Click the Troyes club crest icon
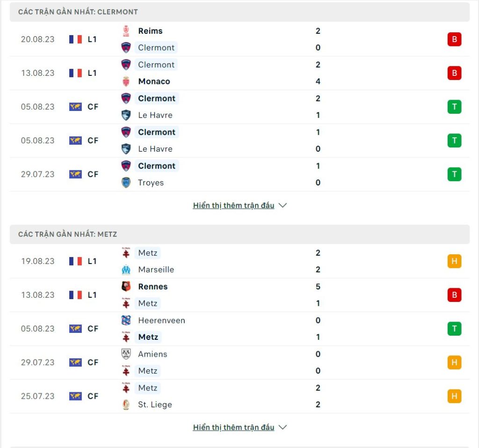The width and height of the screenshot is (479, 448). pos(126,183)
